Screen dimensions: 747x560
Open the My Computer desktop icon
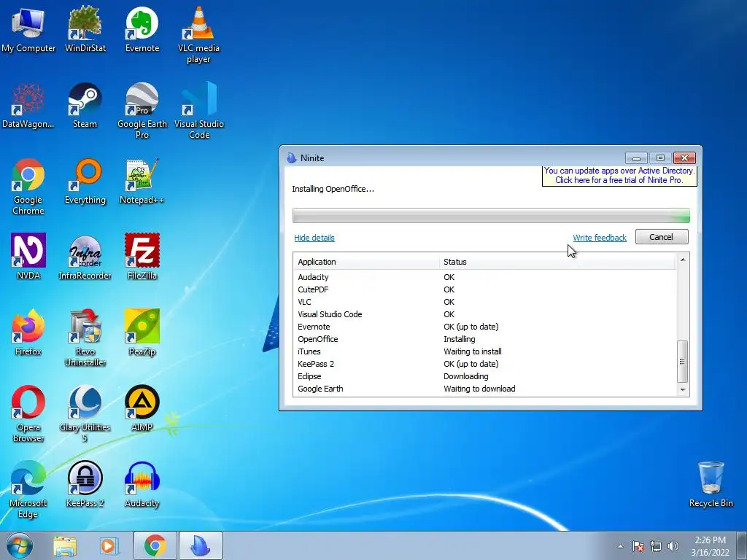click(28, 29)
